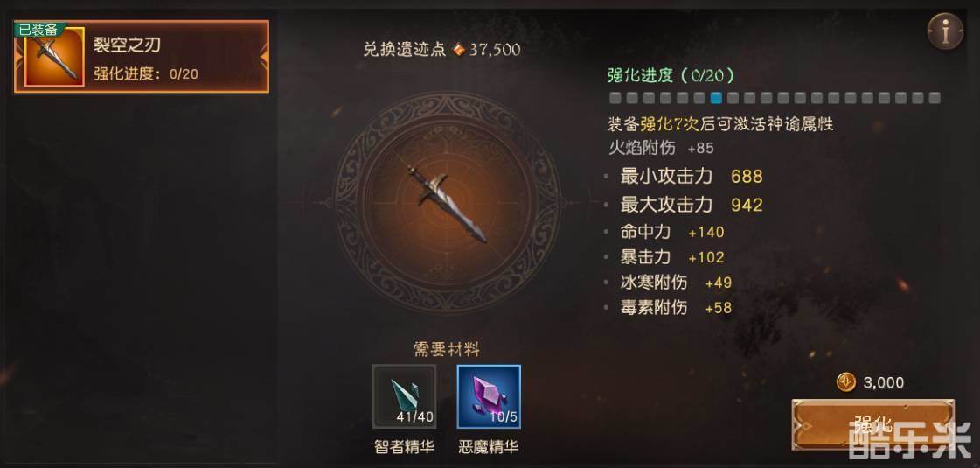This screenshot has height=468, width=980.
Task: Tap the 兑换遗迹点 label
Action: tap(405, 50)
